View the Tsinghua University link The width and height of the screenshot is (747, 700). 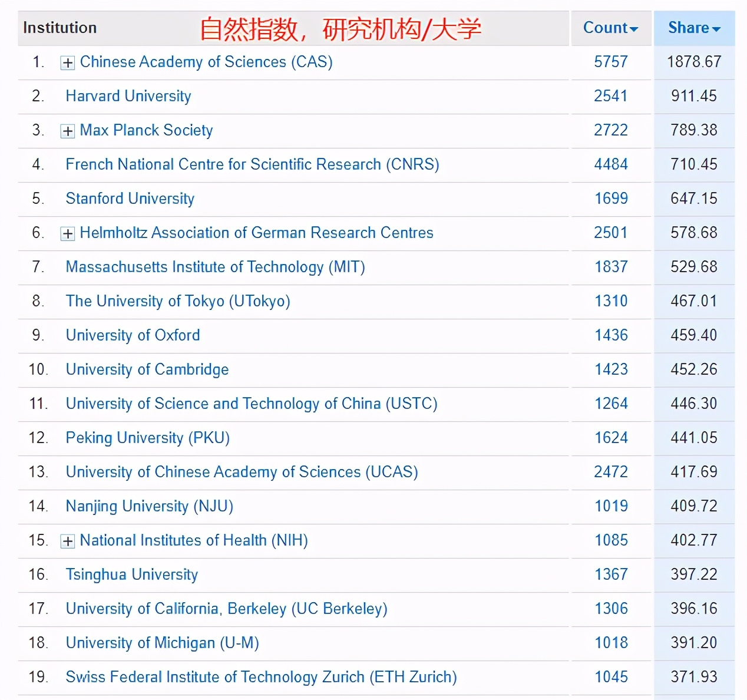pos(131,574)
